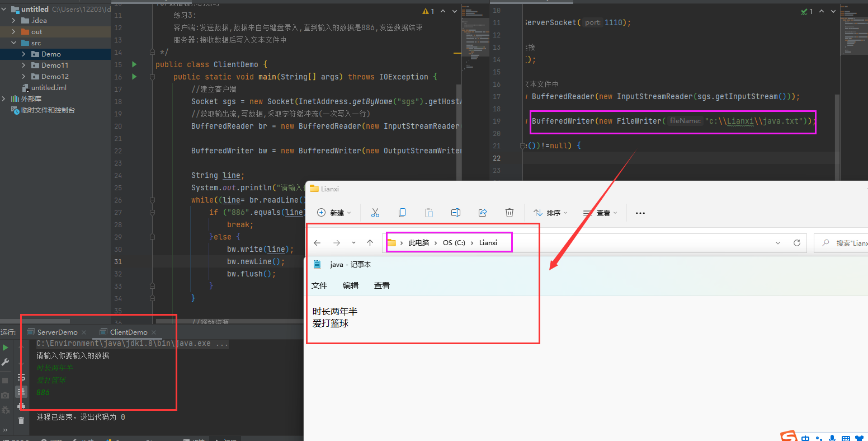868x441 pixels.
Task: Click OS (C:) in address breadcrumb
Action: 454,242
